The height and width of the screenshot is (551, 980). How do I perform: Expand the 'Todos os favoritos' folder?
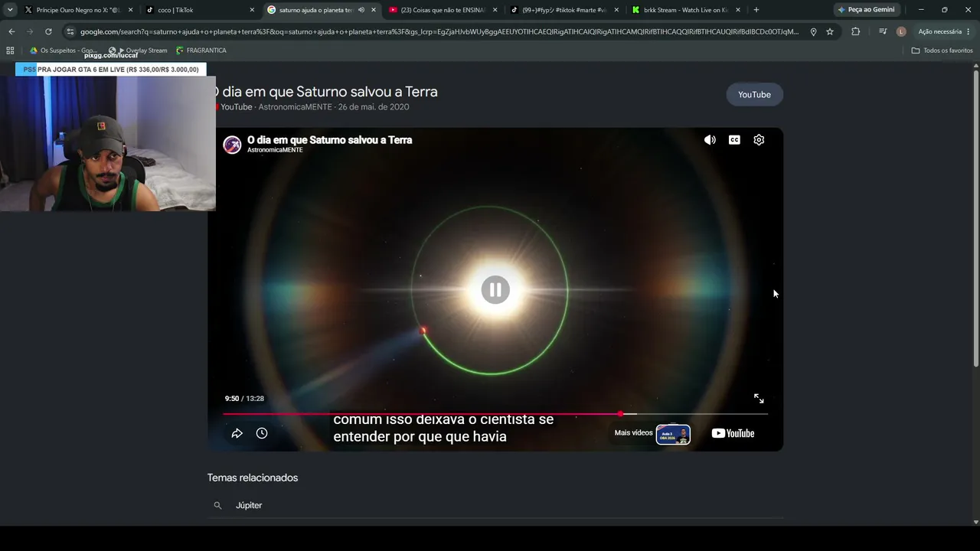pyautogui.click(x=942, y=51)
